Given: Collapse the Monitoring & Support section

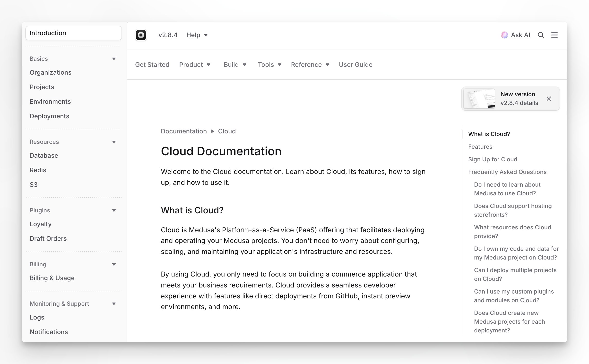Looking at the screenshot, I should point(114,304).
